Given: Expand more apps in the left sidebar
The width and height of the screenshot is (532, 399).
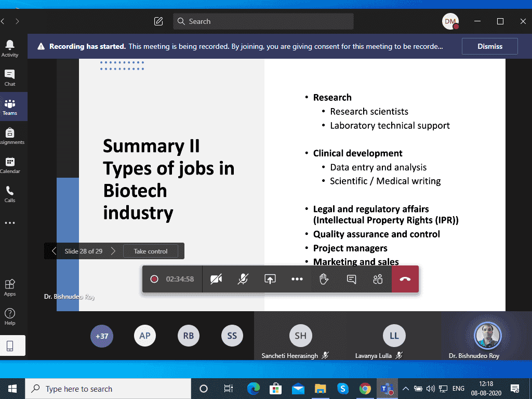Looking at the screenshot, I should click(10, 223).
